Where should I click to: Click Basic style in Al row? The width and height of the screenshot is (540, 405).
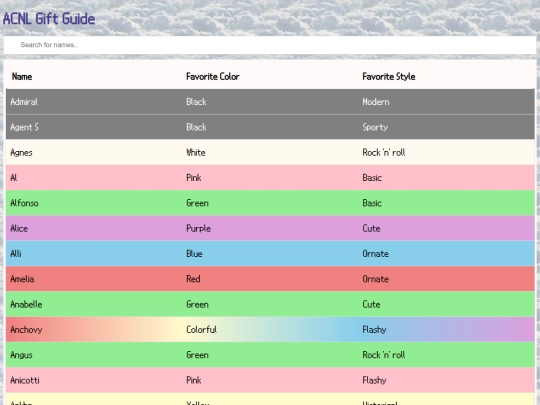click(x=372, y=178)
